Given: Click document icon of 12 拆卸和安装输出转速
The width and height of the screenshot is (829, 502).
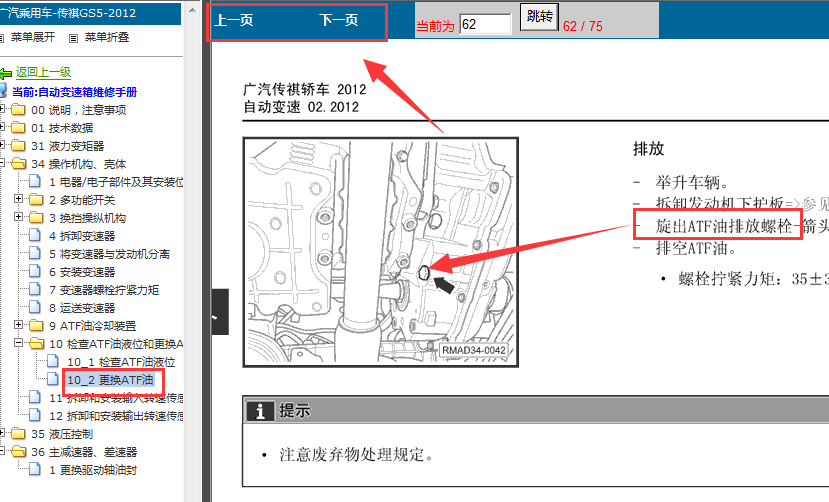Looking at the screenshot, I should coord(35,415).
